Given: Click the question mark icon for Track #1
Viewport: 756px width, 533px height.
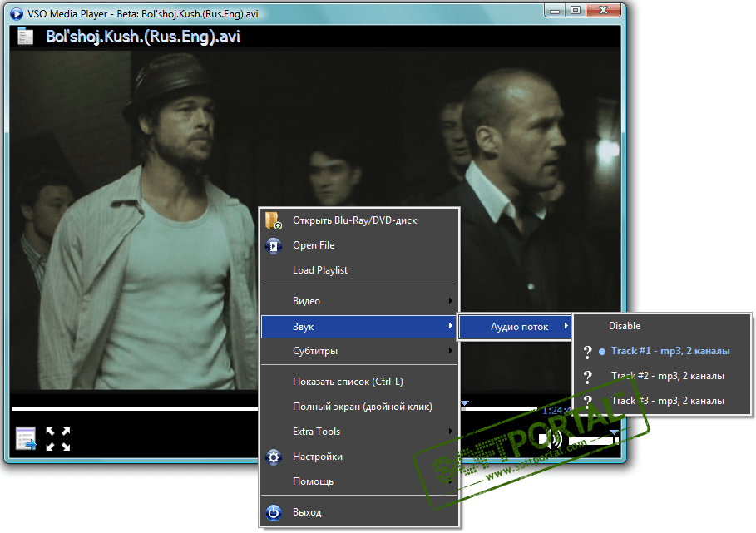Looking at the screenshot, I should coord(587,352).
